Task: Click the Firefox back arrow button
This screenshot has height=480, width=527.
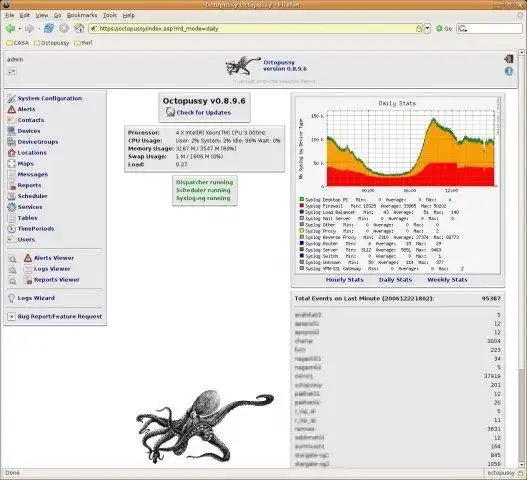Action: tap(10, 29)
